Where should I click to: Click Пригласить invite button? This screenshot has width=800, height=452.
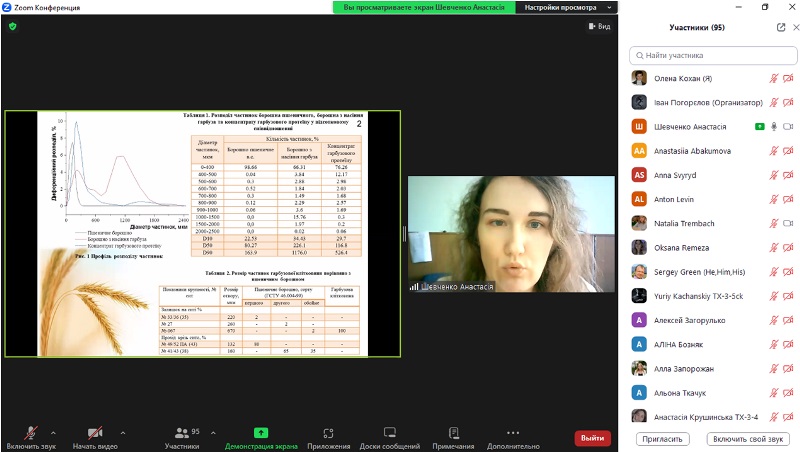coord(663,439)
